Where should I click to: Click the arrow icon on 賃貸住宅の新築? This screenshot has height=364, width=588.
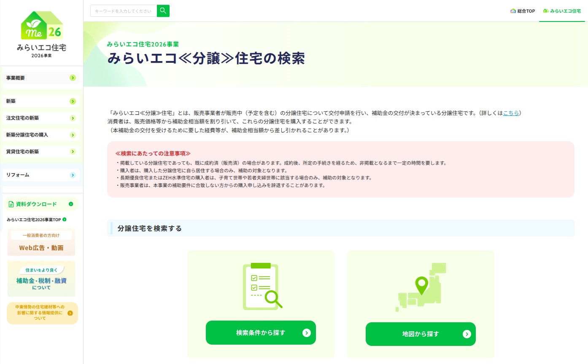pyautogui.click(x=73, y=152)
